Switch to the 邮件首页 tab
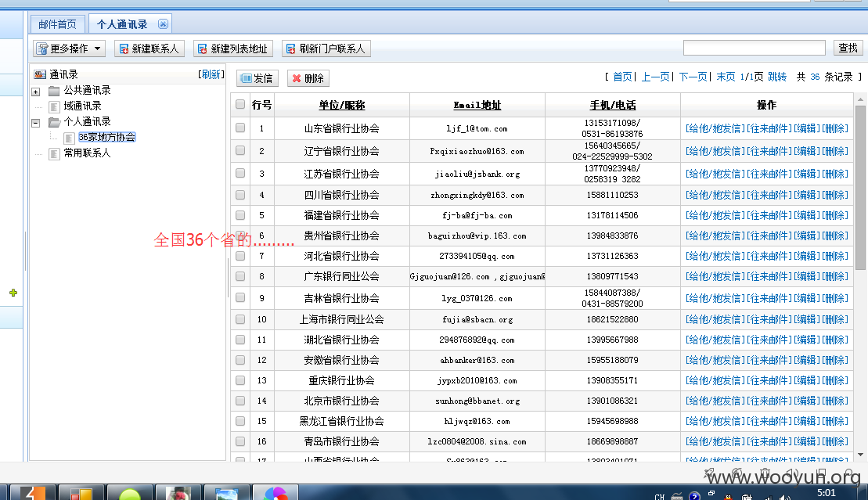The height and width of the screenshot is (500, 868). click(58, 24)
